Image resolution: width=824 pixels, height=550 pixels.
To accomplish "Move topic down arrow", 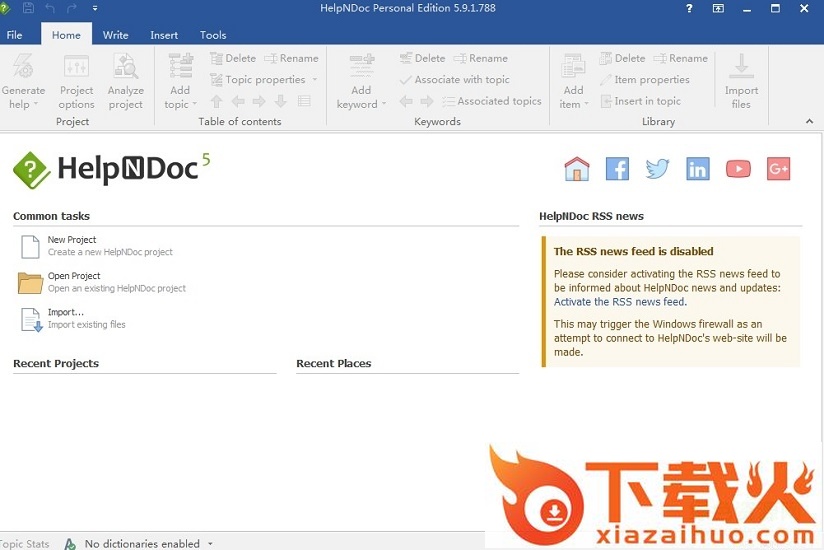I will click(x=281, y=101).
